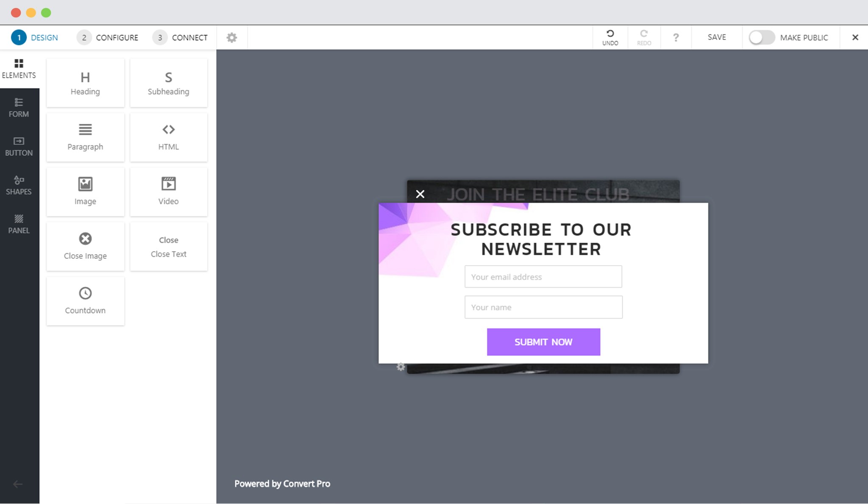Screen dimensions: 868x504
Task: Open the settings gear menu
Action: click(x=232, y=37)
